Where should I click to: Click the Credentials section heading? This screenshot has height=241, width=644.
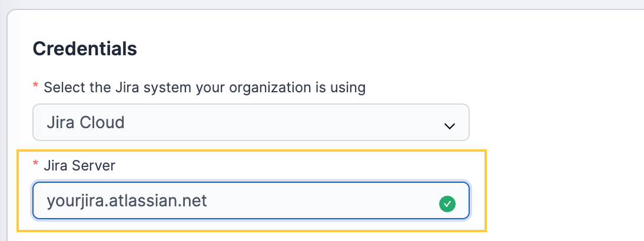coord(85,49)
